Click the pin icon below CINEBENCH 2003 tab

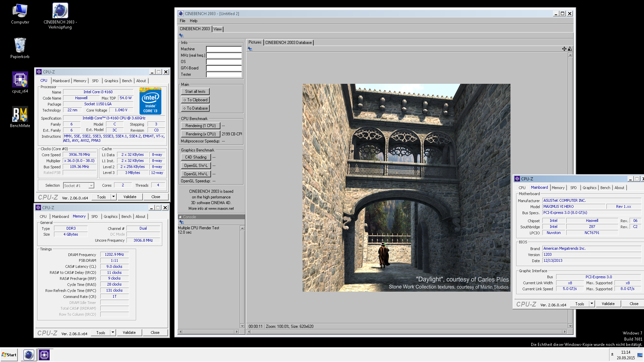tap(181, 35)
